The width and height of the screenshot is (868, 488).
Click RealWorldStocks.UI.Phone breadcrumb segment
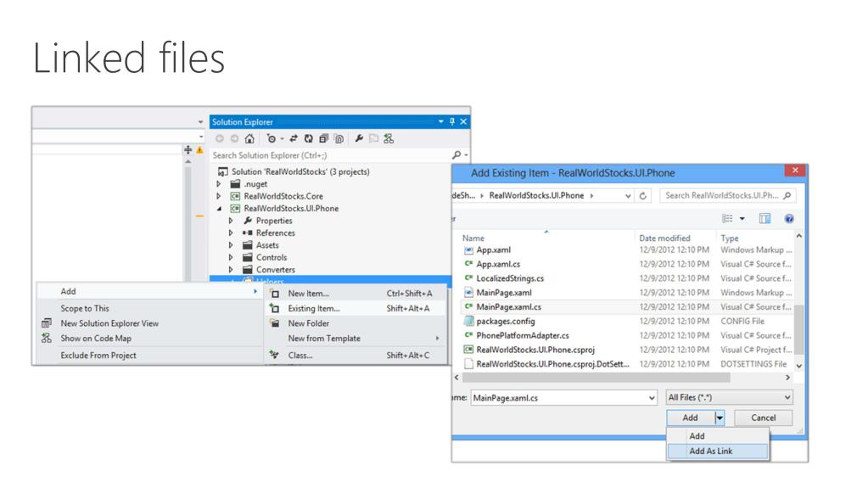[536, 195]
